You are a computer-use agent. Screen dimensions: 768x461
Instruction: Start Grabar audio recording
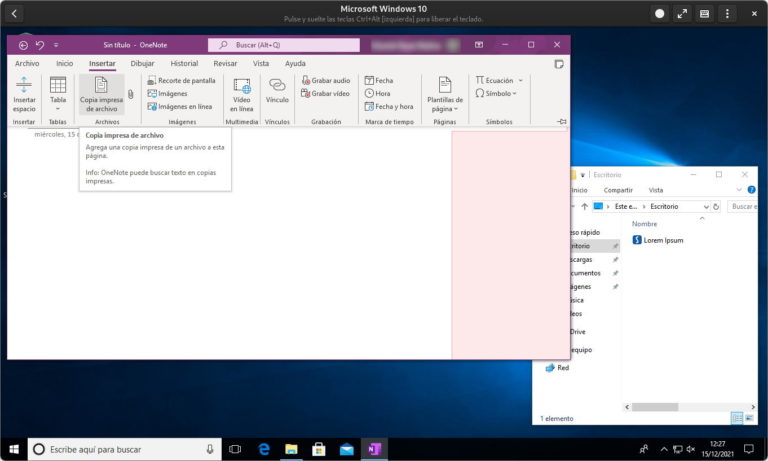[x=326, y=80]
